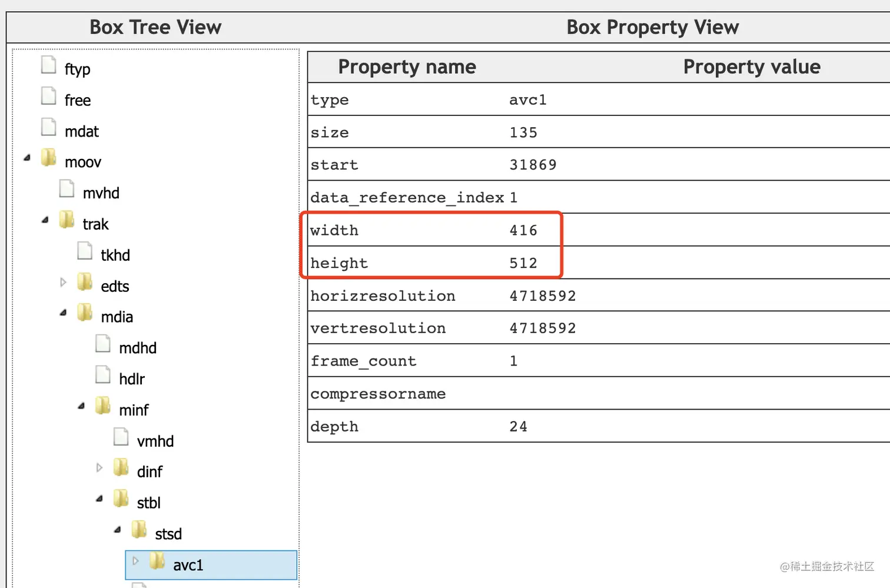Click the mdia folder icon
Image resolution: width=890 pixels, height=588 pixels.
click(x=85, y=313)
